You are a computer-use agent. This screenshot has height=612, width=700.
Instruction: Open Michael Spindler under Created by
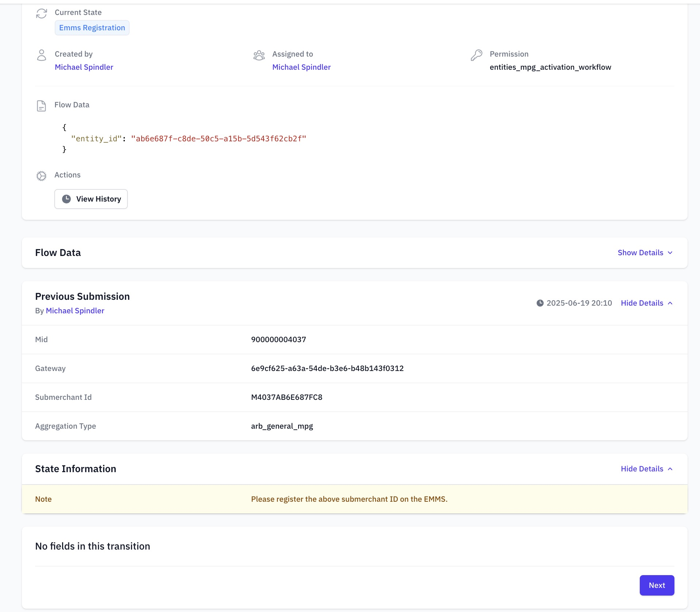[x=84, y=67]
